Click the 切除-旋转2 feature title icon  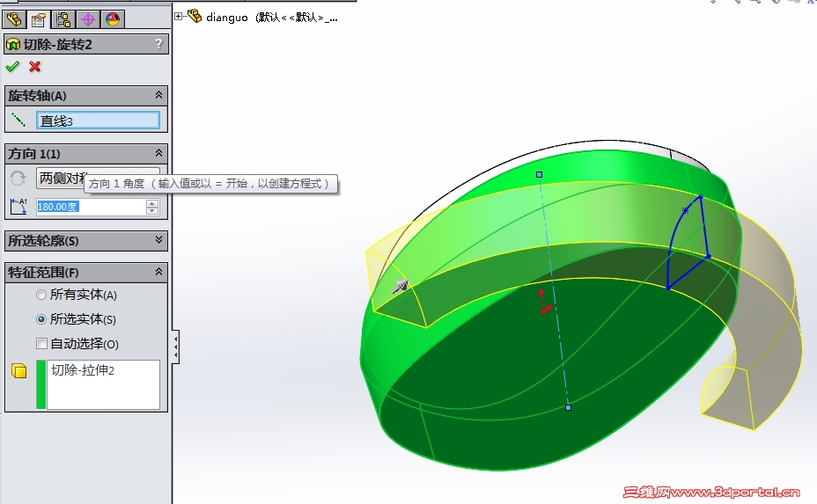(x=13, y=45)
